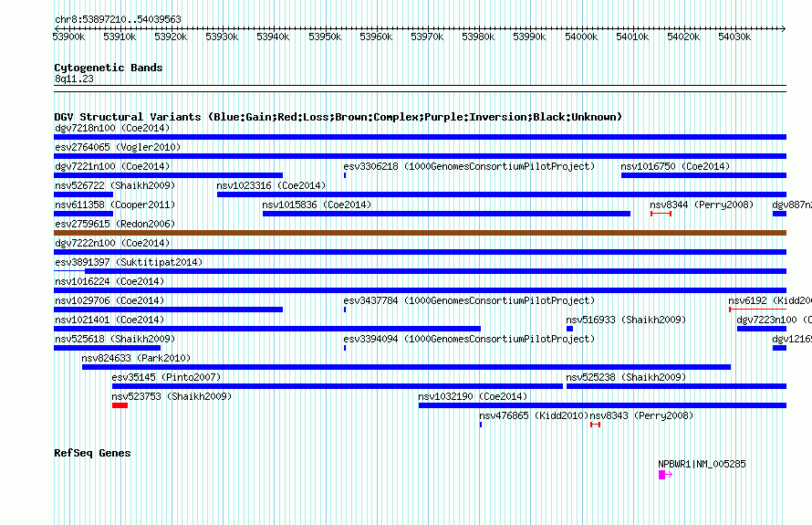The height and width of the screenshot is (525, 812).
Task: Open nsv611358 (Cooper2011) variant label
Action: click(115, 205)
